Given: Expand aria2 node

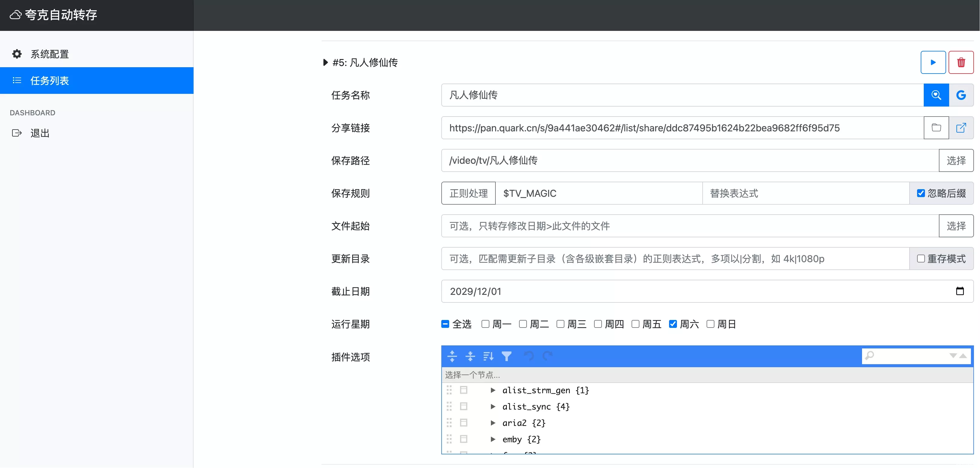Looking at the screenshot, I should tap(493, 423).
